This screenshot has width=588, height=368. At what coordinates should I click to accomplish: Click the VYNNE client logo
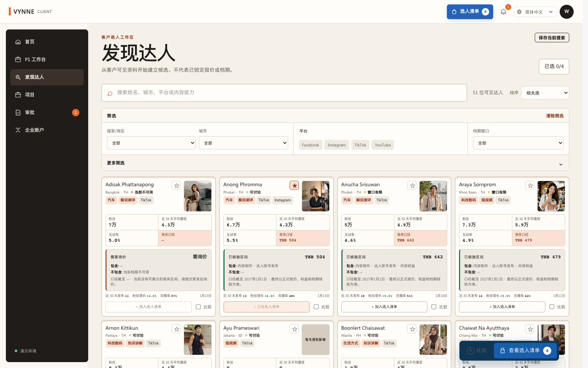(31, 11)
